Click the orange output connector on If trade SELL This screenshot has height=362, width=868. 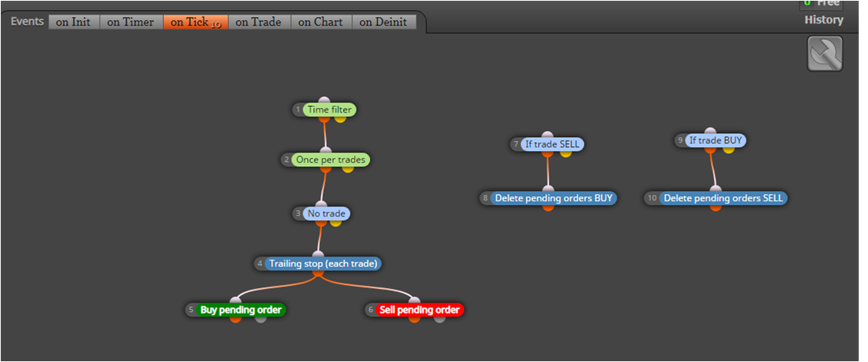547,153
